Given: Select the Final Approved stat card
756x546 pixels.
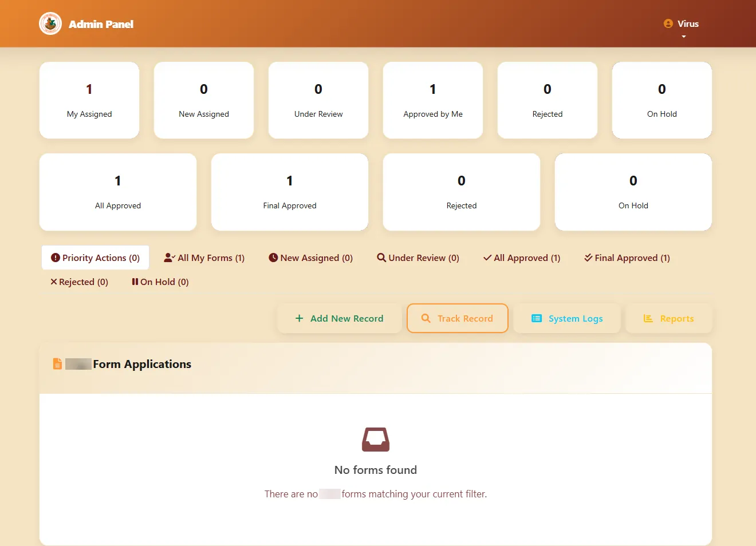Looking at the screenshot, I should click(x=290, y=192).
